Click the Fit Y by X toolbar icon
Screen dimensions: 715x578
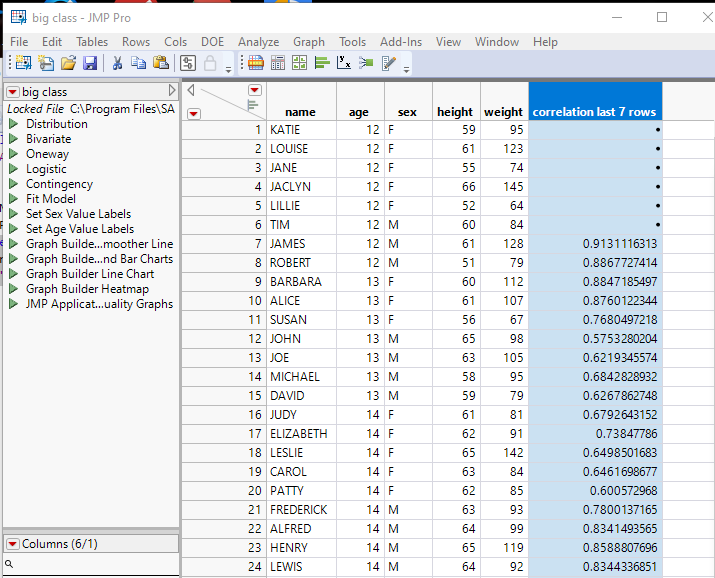click(344, 64)
